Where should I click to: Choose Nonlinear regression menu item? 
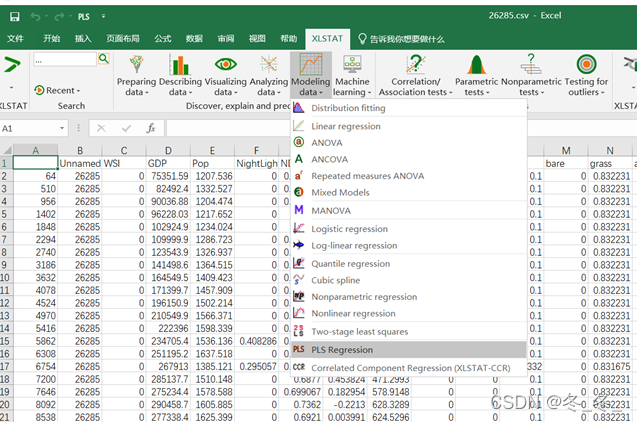[409, 314]
